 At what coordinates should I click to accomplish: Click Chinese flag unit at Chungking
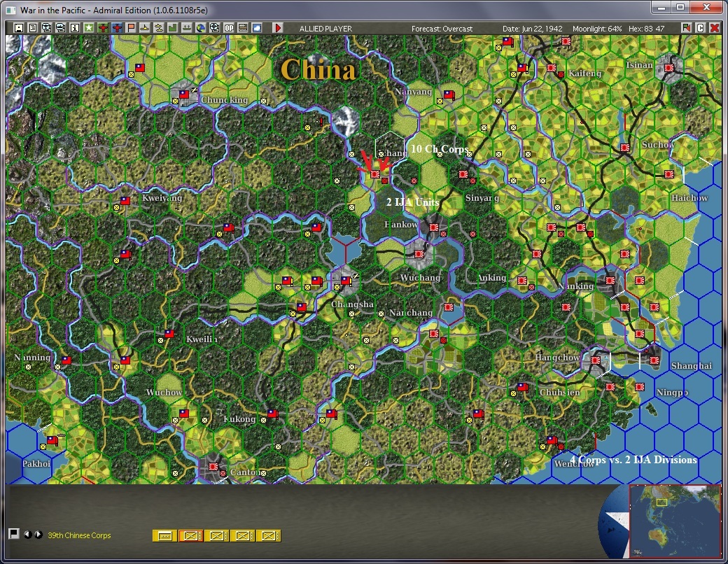click(x=184, y=94)
